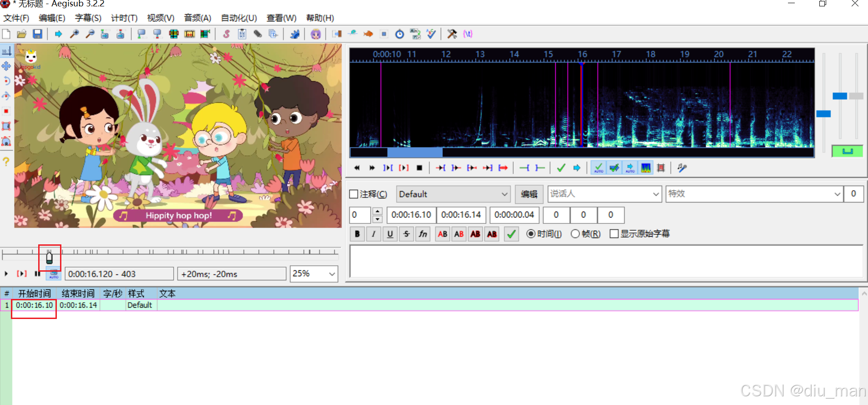Toggle link of zoom and volume sliders

(x=848, y=151)
